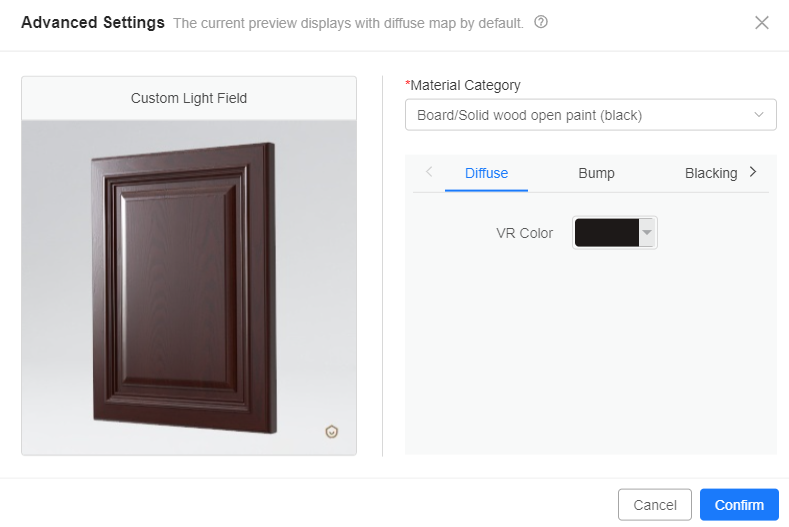The width and height of the screenshot is (789, 527).
Task: Click the hexagon icon in the preview corner
Action: [332, 432]
